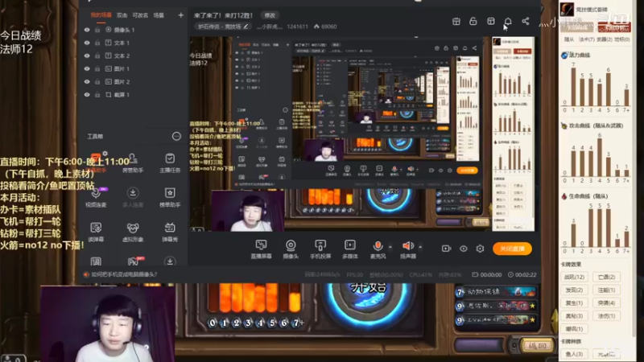This screenshot has width=644, height=362.
Task: Add 摄像头 camera source
Action: tap(291, 249)
